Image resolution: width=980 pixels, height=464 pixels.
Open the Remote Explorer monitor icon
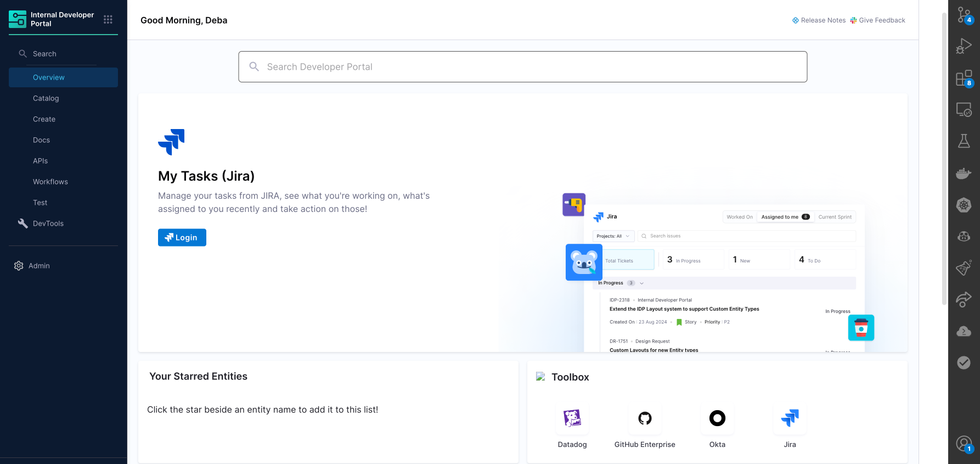pos(964,110)
